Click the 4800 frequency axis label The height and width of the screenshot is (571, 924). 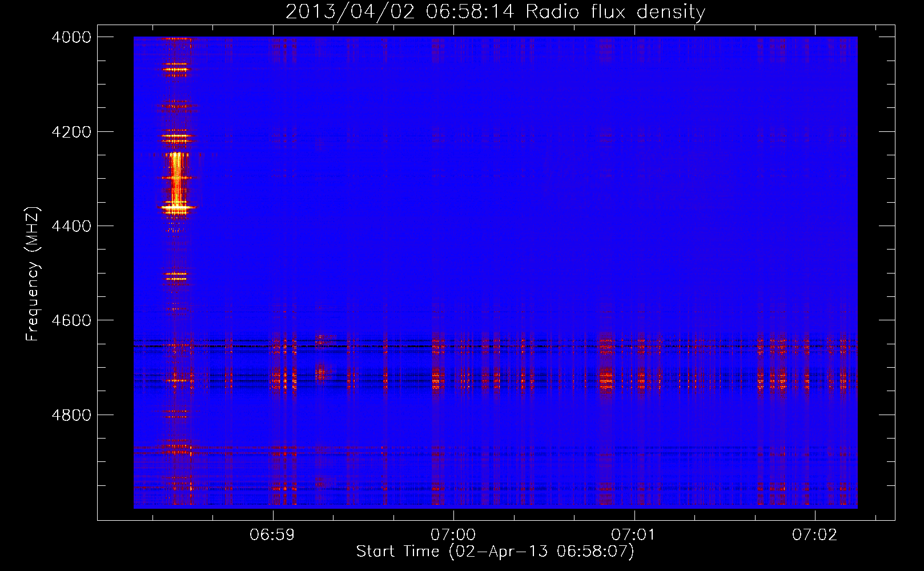pos(71,415)
